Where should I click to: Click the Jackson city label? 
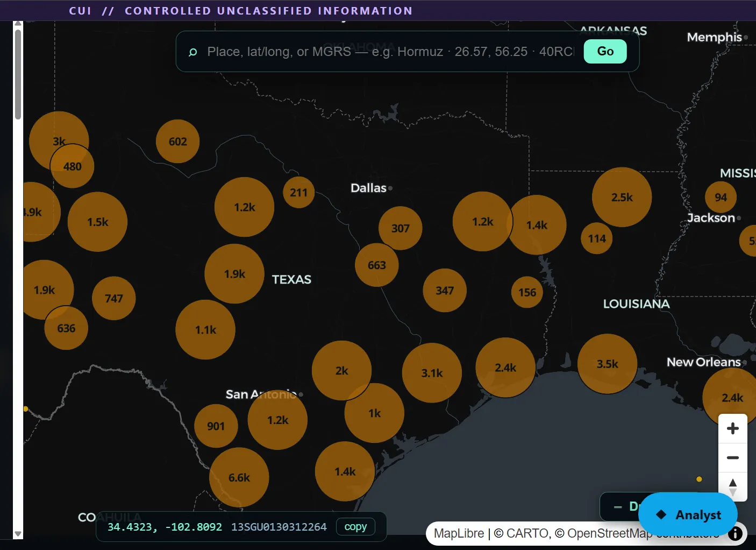coord(711,218)
